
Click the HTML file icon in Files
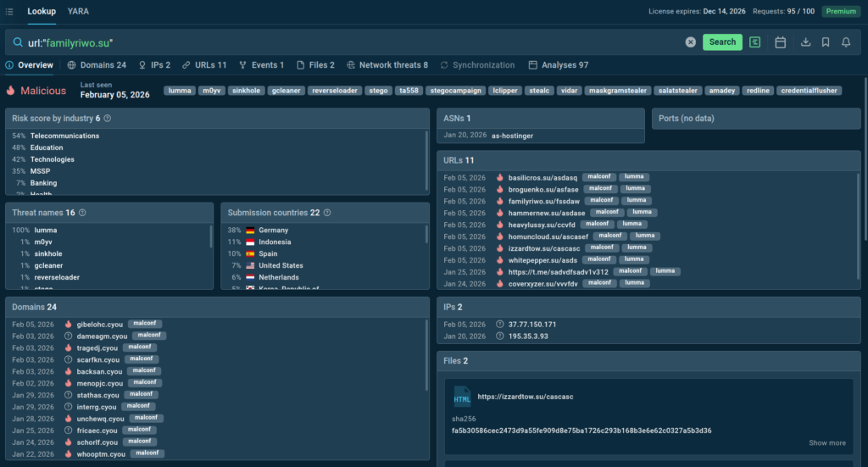click(x=462, y=397)
